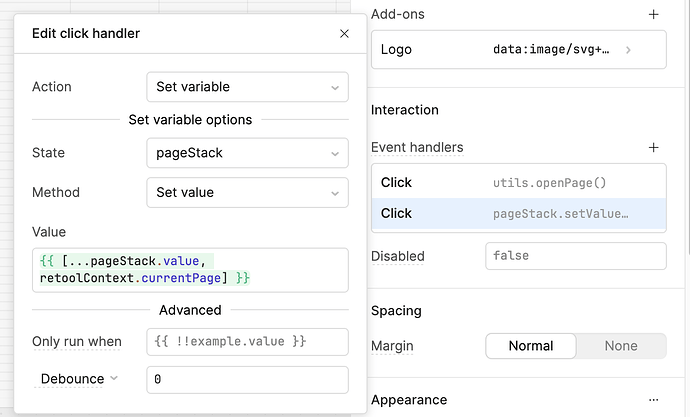
Task: Click the Disabled input field showing false
Action: [576, 256]
